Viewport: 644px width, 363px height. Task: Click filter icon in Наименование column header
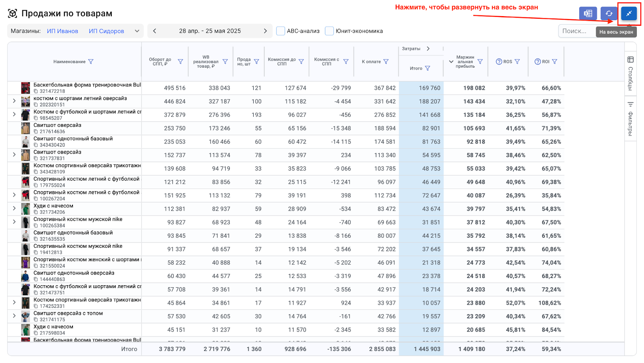[91, 62]
